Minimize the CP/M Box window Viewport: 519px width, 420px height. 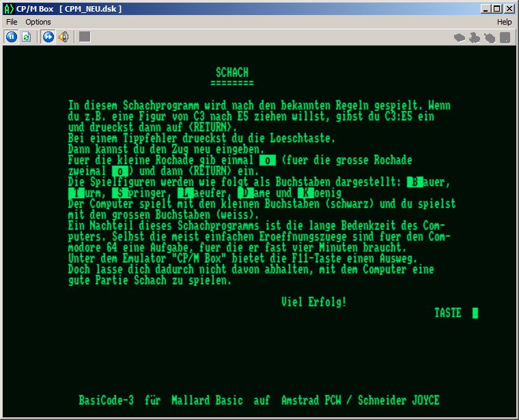coord(486,8)
